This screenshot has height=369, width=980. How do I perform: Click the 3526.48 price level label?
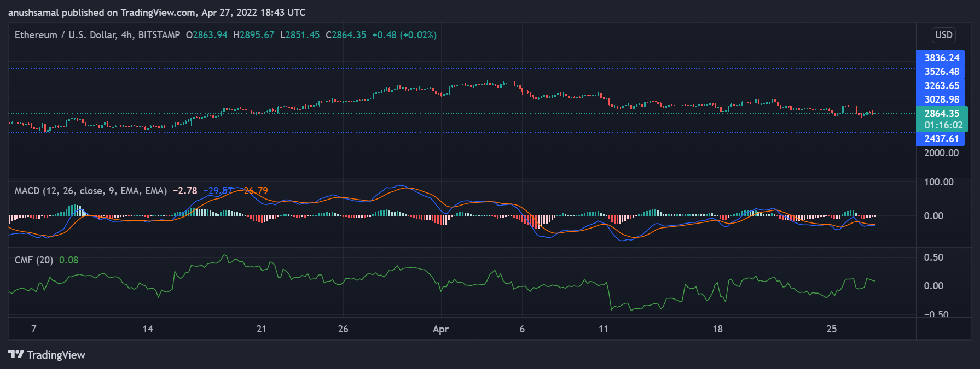click(x=941, y=72)
